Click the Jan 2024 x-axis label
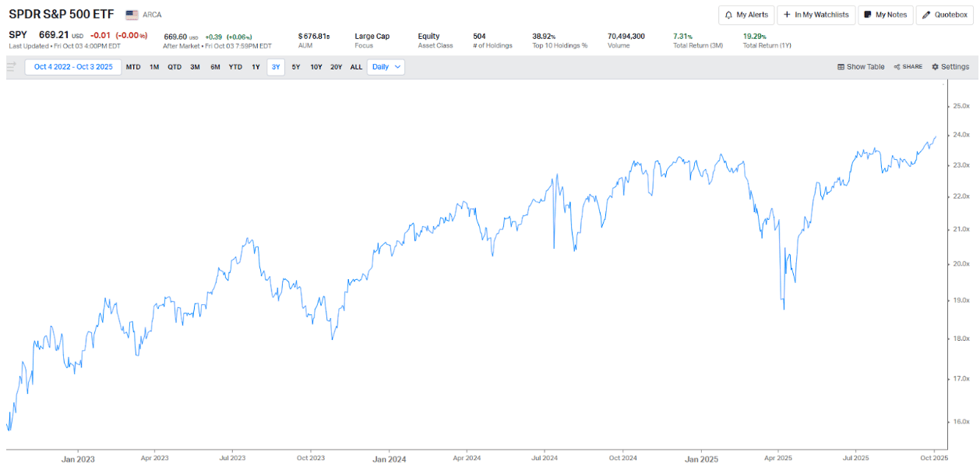 (x=390, y=459)
